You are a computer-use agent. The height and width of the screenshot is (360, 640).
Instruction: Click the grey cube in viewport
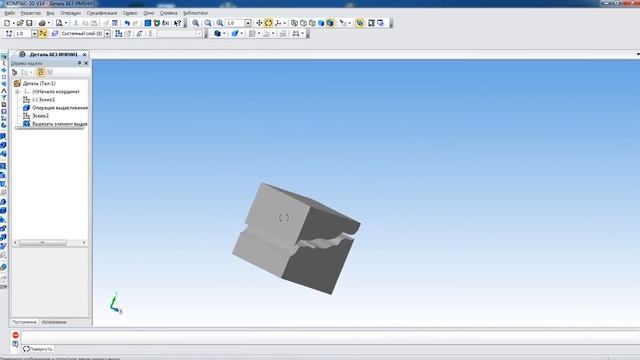pyautogui.click(x=296, y=238)
